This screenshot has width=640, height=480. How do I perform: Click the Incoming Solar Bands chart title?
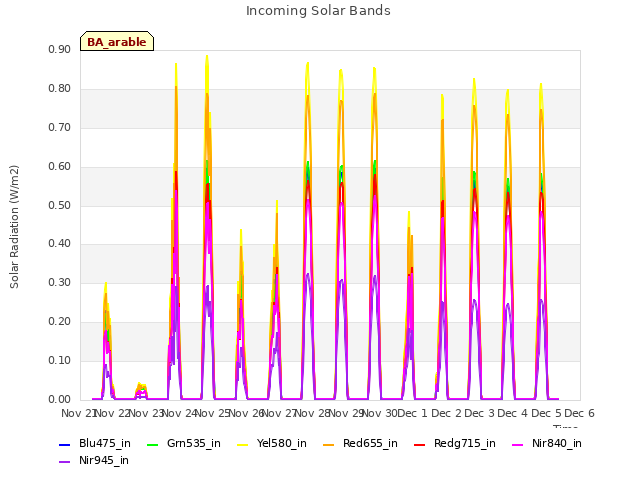(318, 11)
